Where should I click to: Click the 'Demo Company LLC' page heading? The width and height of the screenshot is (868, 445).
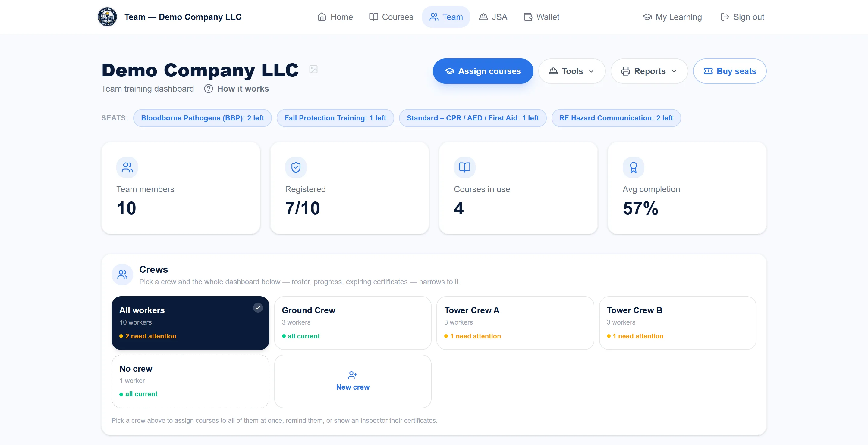pyautogui.click(x=200, y=70)
